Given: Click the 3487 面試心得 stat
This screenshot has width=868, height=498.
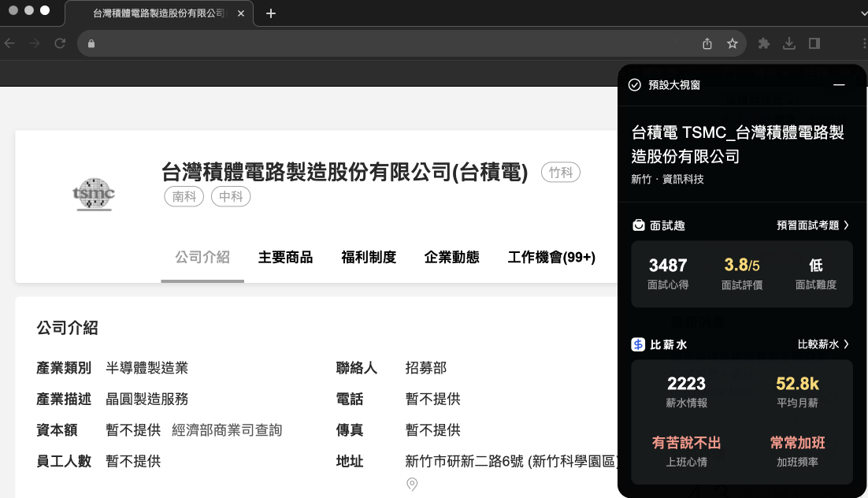Looking at the screenshot, I should pyautogui.click(x=668, y=274).
